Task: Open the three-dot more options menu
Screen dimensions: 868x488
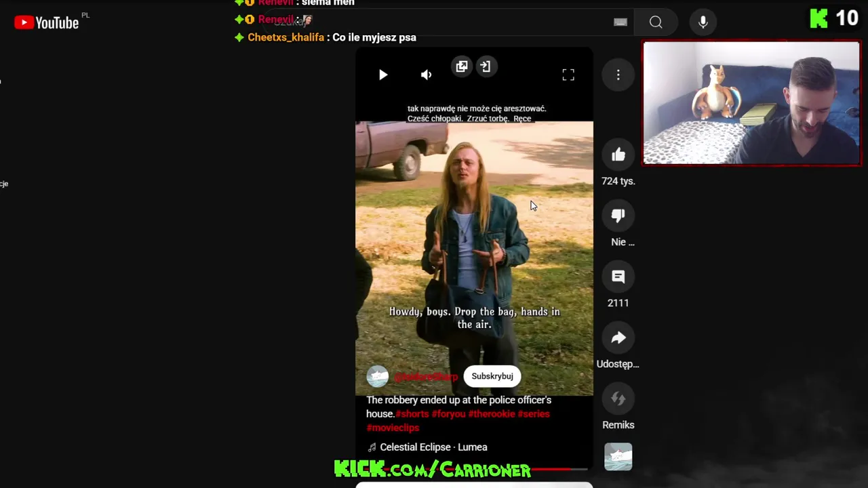Action: pyautogui.click(x=618, y=75)
